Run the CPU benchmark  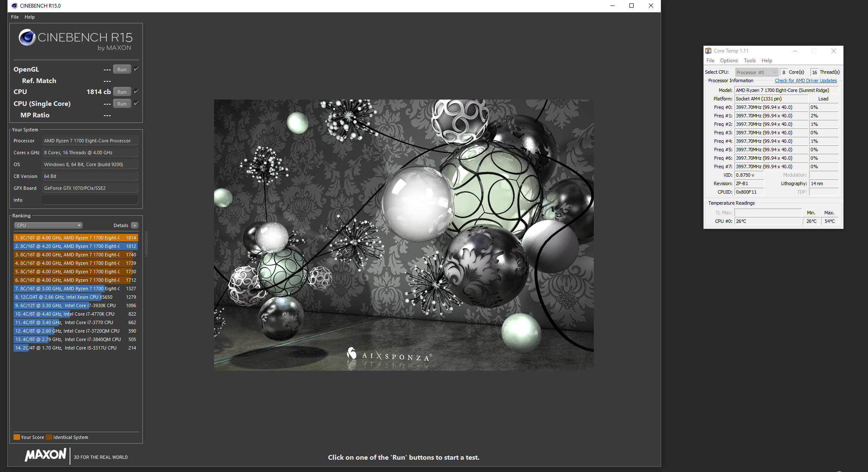coord(122,92)
